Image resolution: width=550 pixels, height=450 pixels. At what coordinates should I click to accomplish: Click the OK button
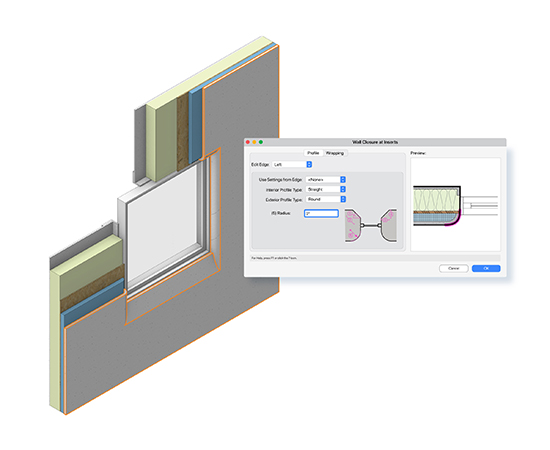pyautogui.click(x=486, y=268)
